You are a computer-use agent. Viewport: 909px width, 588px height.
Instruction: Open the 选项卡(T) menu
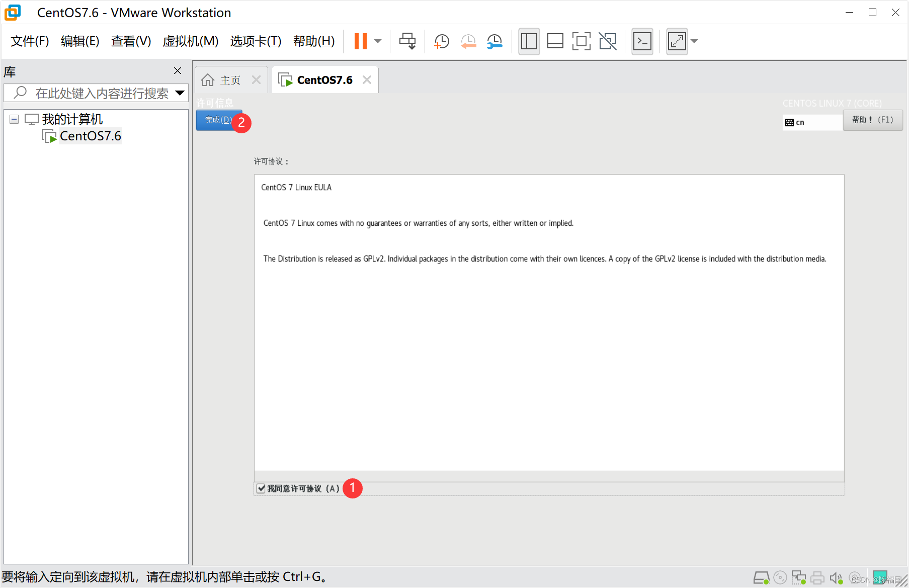pyautogui.click(x=256, y=41)
